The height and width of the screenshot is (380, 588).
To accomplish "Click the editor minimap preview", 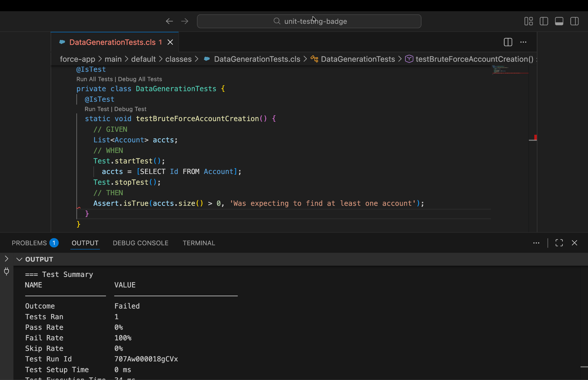I will pyautogui.click(x=510, y=70).
